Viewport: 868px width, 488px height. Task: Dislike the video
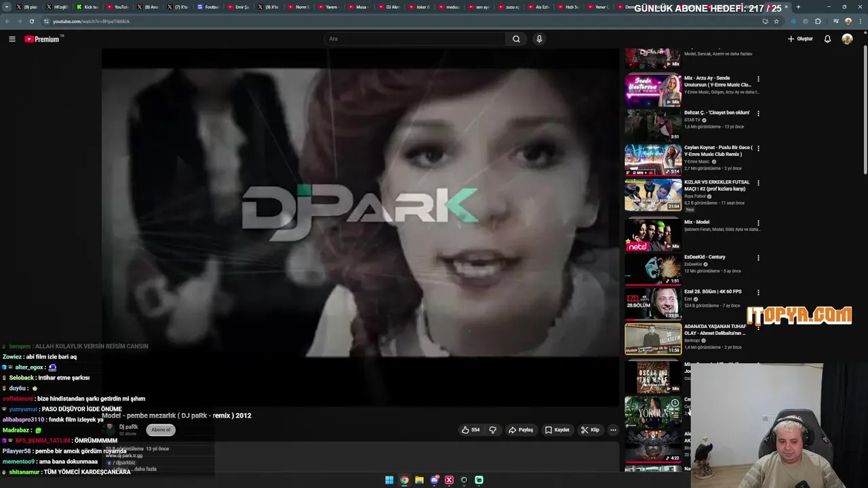pyautogui.click(x=493, y=430)
